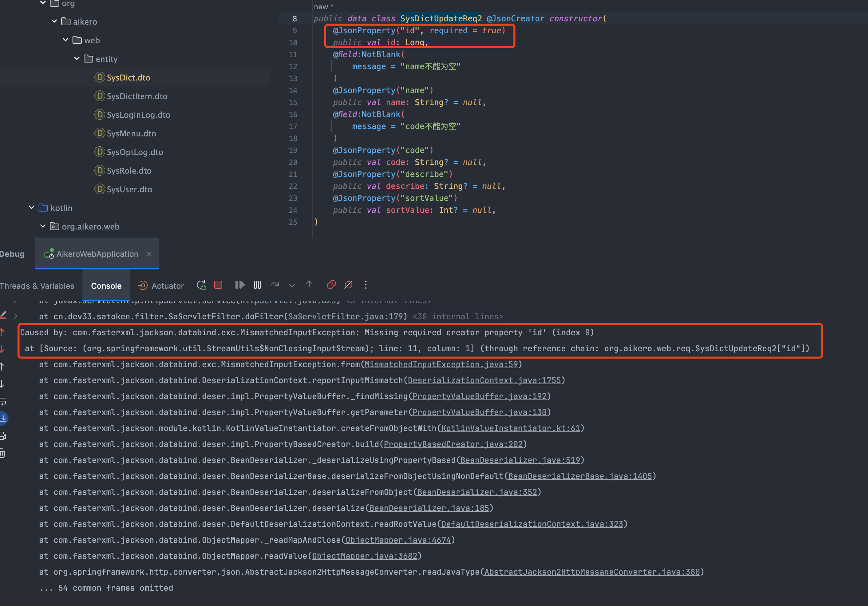Toggle soft-wrap in the console
This screenshot has width=868, height=606.
3,401
